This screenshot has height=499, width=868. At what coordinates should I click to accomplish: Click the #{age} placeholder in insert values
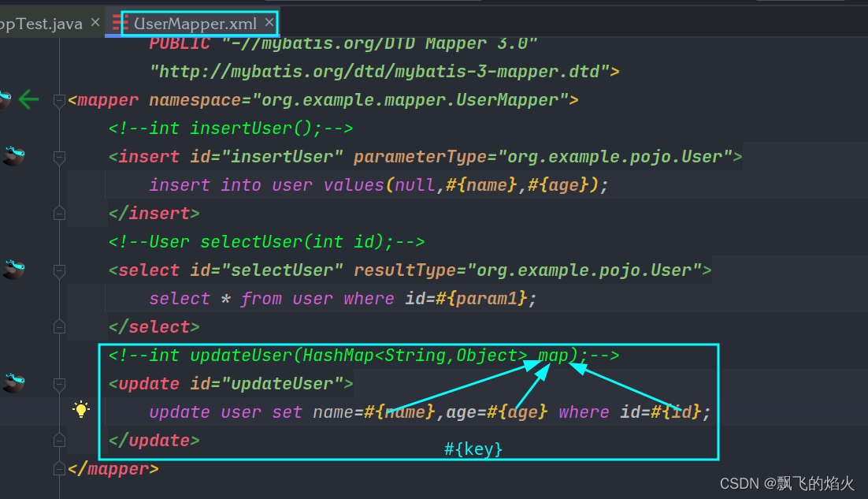tap(558, 185)
